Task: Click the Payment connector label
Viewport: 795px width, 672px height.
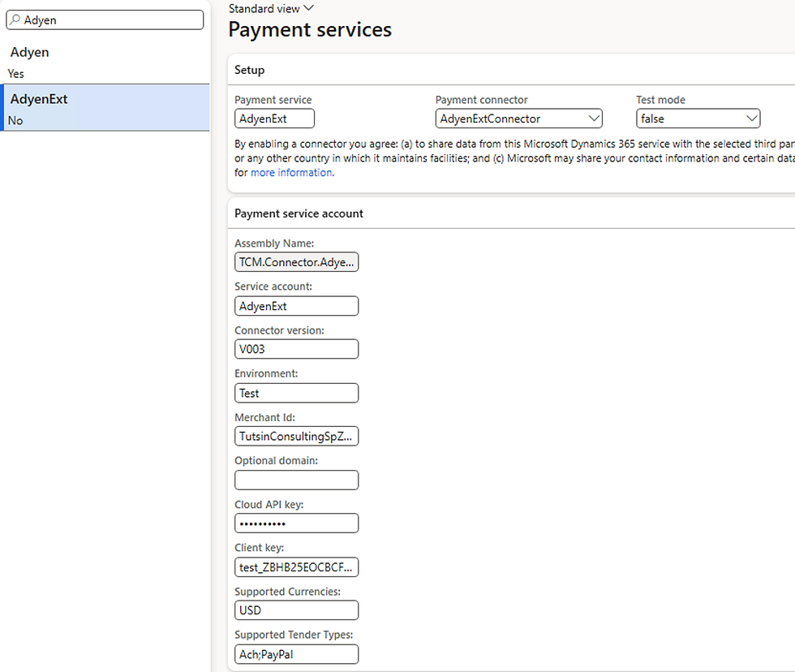Action: (x=481, y=100)
